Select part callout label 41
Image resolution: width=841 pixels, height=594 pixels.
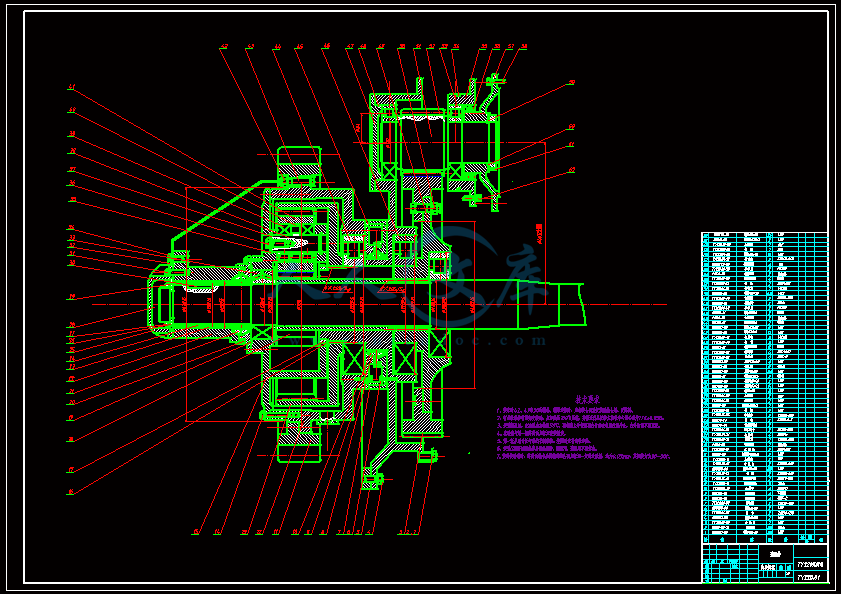[71, 86]
